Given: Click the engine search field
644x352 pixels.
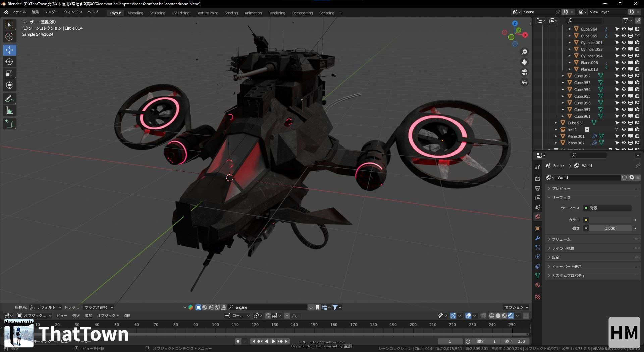Looking at the screenshot, I should coord(267,307).
